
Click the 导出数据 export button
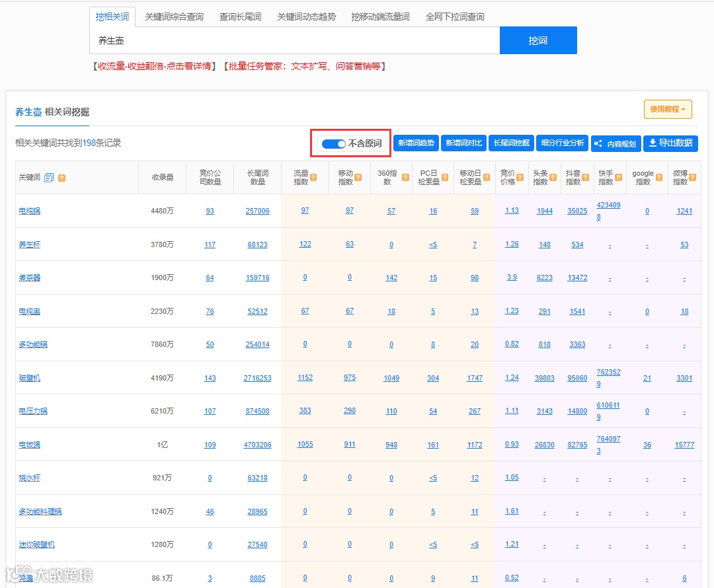[670, 143]
